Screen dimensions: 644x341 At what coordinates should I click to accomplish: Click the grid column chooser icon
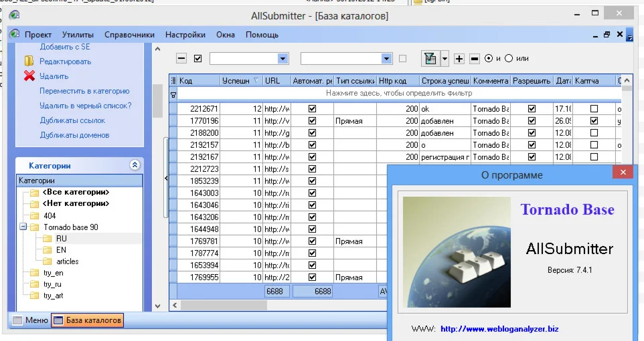173,81
